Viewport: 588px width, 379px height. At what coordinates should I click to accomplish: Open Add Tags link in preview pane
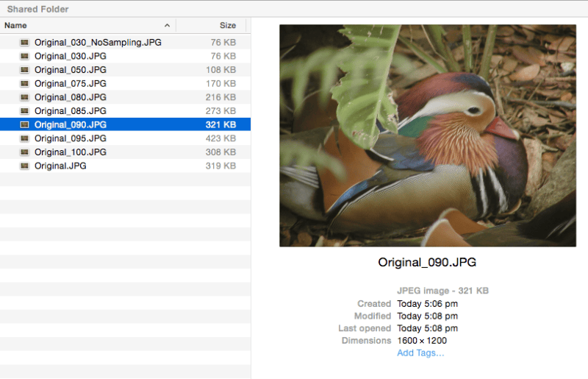coord(420,353)
